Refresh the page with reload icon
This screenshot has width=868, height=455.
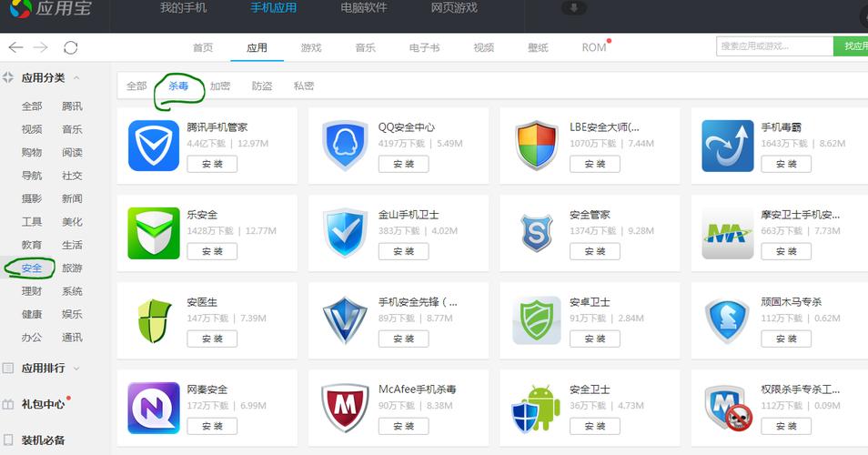tap(70, 47)
